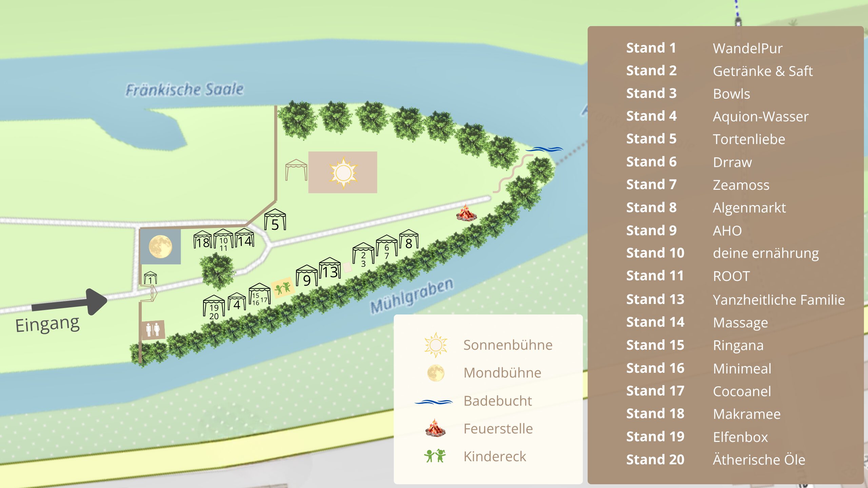Click Ringana entry for Stand 15
Screen dimensions: 868x488
tap(738, 346)
